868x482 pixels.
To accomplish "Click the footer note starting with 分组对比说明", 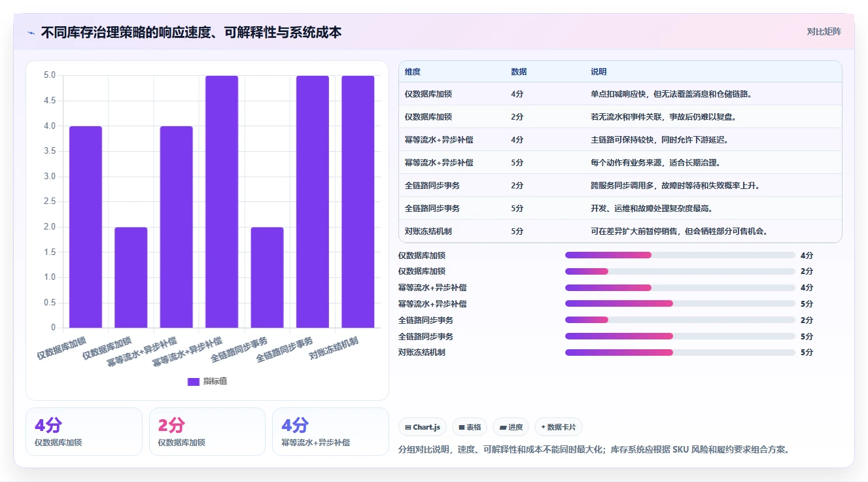I will pyautogui.click(x=595, y=450).
